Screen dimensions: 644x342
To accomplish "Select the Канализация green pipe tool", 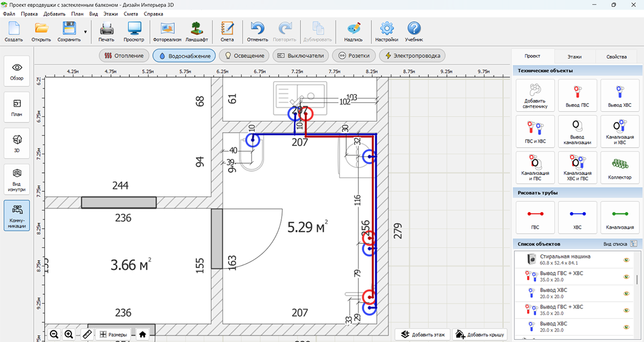I will 619,217.
